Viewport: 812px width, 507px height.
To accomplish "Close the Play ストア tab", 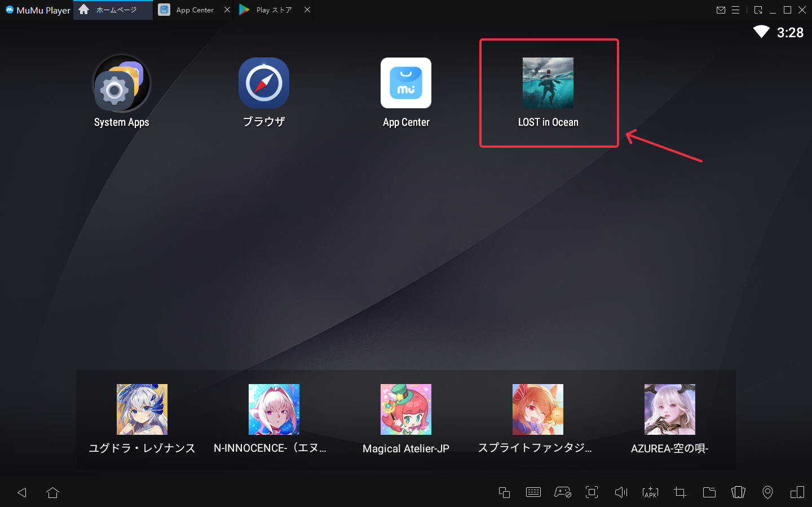I will [307, 10].
